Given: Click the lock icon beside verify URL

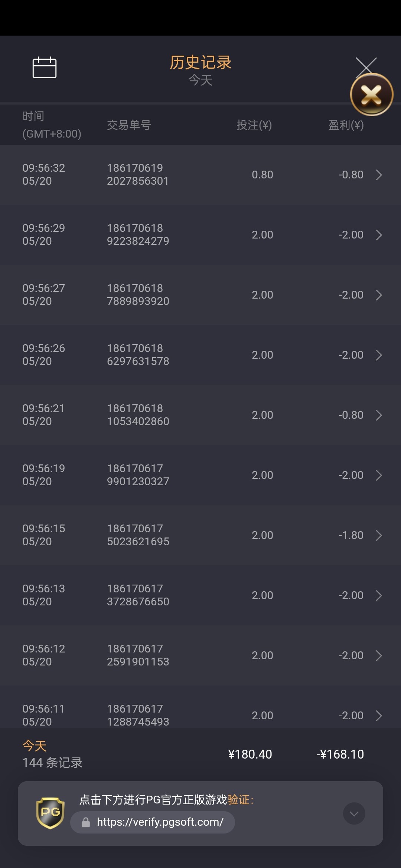Looking at the screenshot, I should pos(86,822).
